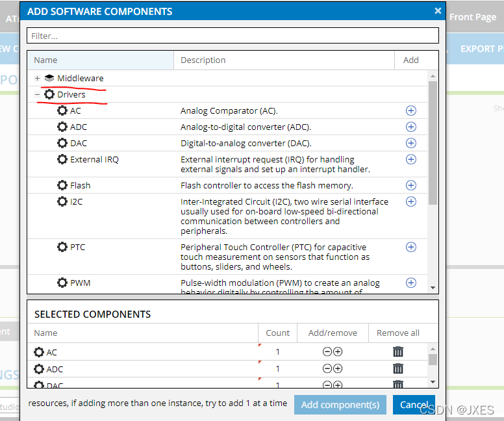This screenshot has width=504, height=421.
Task: Select the PWM driver row name
Action: tap(80, 283)
